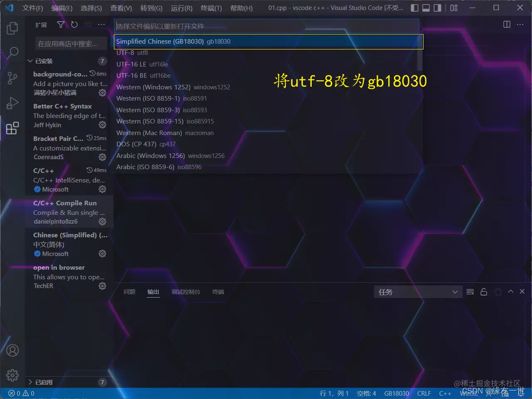
Task: Close the bottom output panel
Action: (x=522, y=292)
